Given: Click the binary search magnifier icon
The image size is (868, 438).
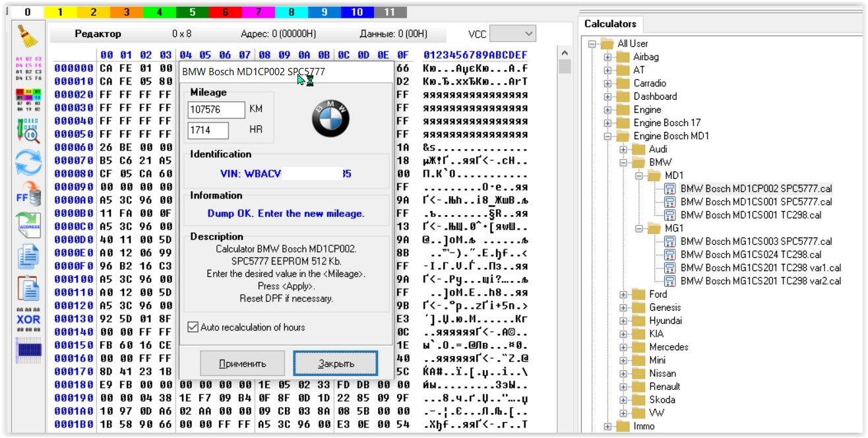Looking at the screenshot, I should (x=28, y=130).
